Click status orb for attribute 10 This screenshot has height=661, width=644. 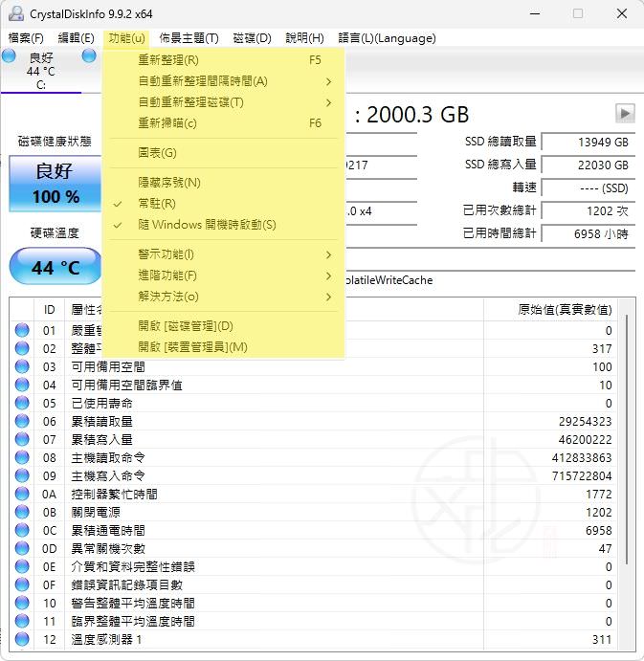[22, 603]
